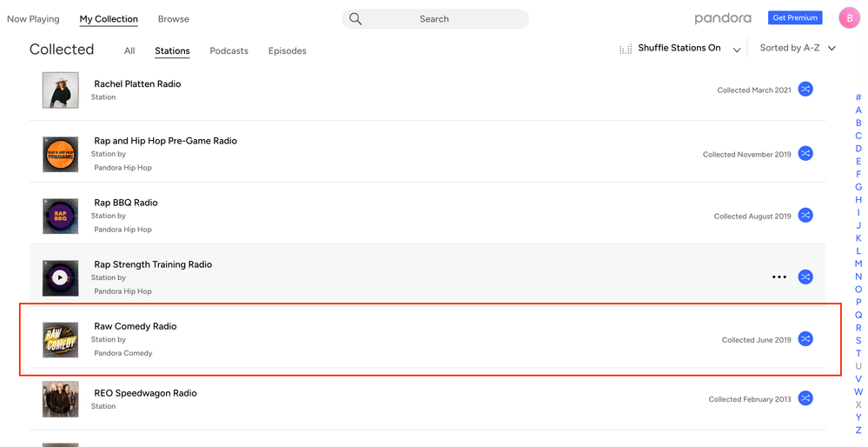Click 'Collected August 2019' text
The width and height of the screenshot is (868, 447).
[752, 217]
